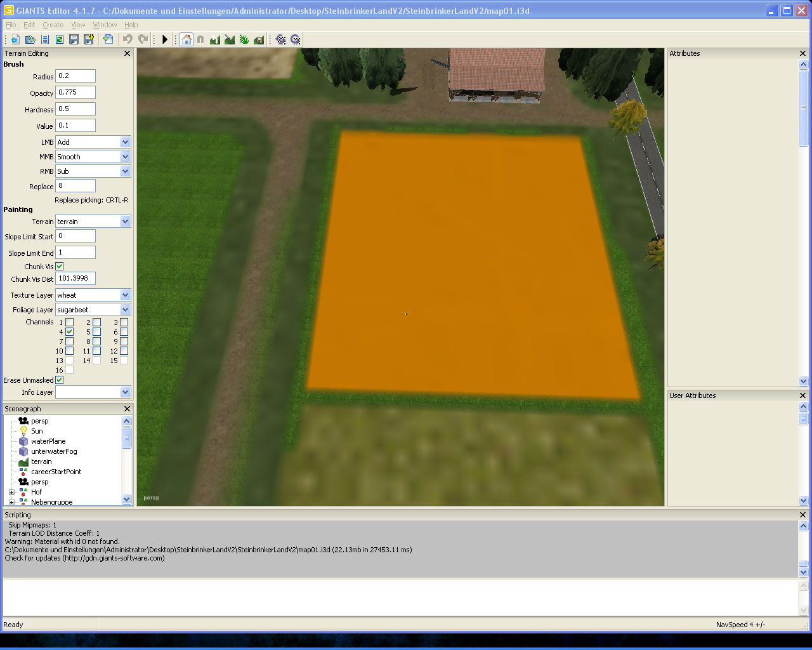Activate the terrain sculpt up-down arrows tool
Viewport: 812px width, 650px height.
coord(215,39)
